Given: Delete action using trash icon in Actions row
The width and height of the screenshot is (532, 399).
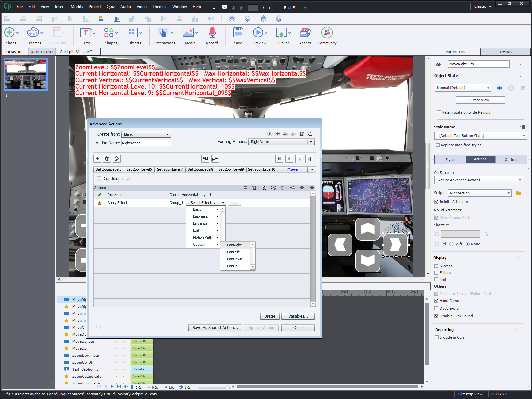Looking at the screenshot, I should pyautogui.click(x=254, y=188).
